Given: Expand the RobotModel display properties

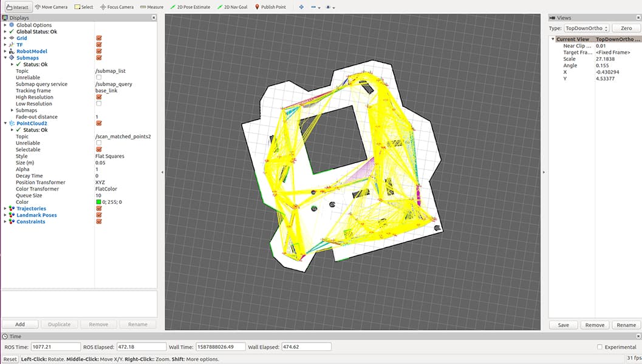Looking at the screenshot, I should (5, 51).
